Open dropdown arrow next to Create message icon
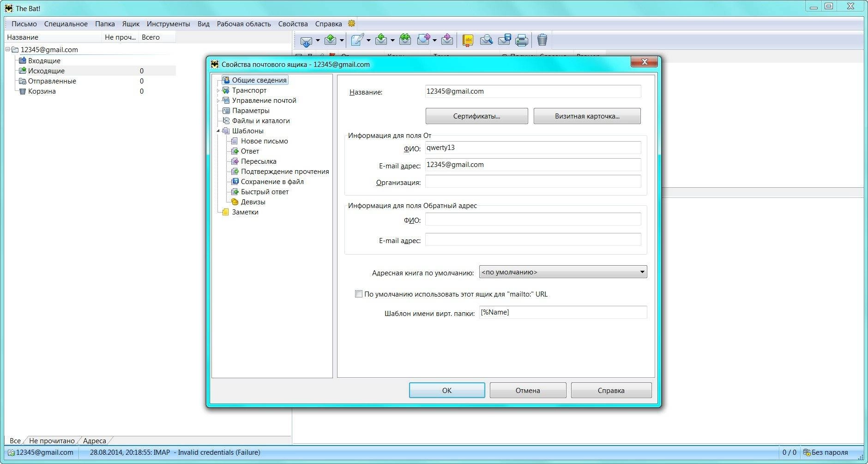Viewport: 868px width, 464px height. (368, 41)
